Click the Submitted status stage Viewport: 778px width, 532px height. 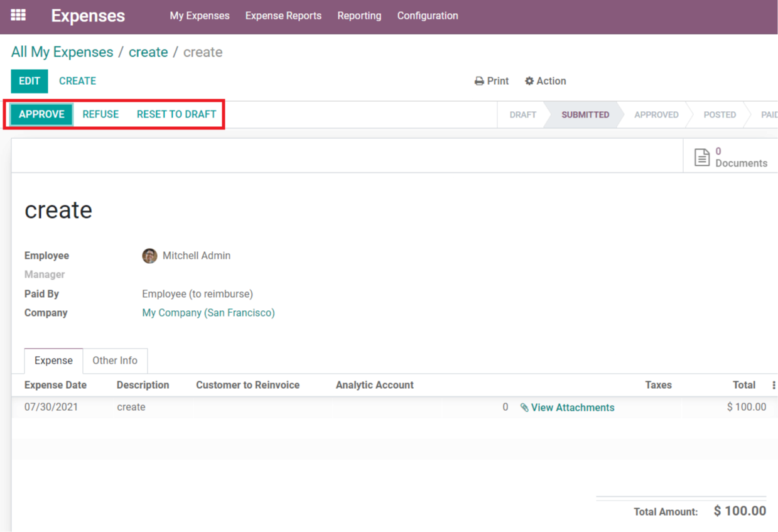coord(585,115)
